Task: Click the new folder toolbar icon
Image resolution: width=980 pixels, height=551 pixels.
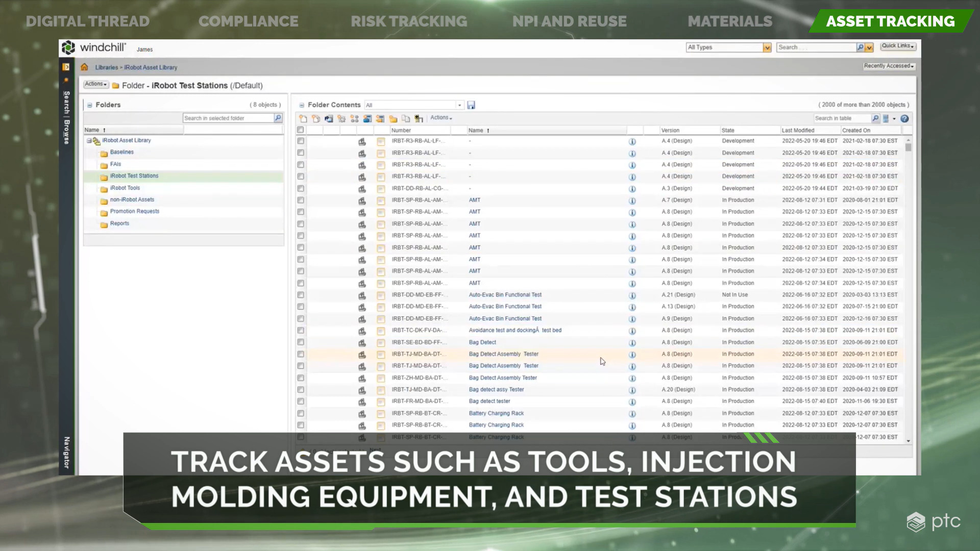Action: pyautogui.click(x=393, y=118)
